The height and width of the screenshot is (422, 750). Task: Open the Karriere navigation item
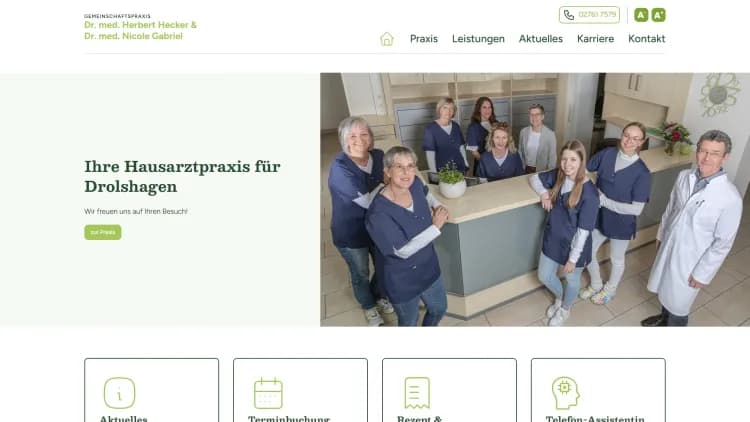pos(595,39)
